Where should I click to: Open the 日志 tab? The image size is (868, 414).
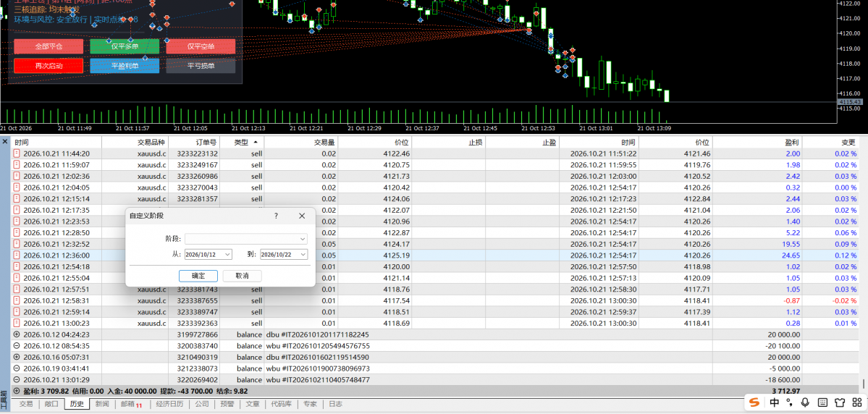335,404
